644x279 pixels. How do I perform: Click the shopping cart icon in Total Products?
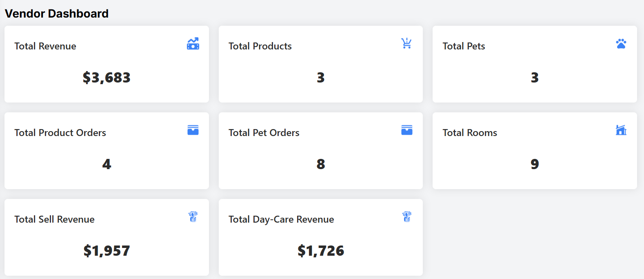(406, 43)
